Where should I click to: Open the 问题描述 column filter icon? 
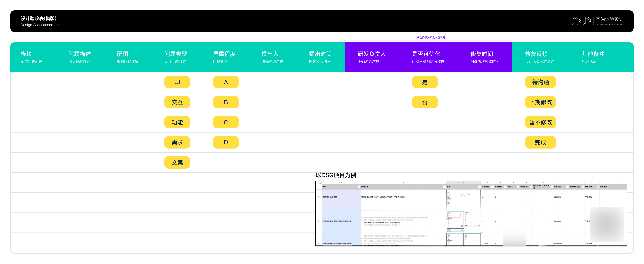coord(444,187)
